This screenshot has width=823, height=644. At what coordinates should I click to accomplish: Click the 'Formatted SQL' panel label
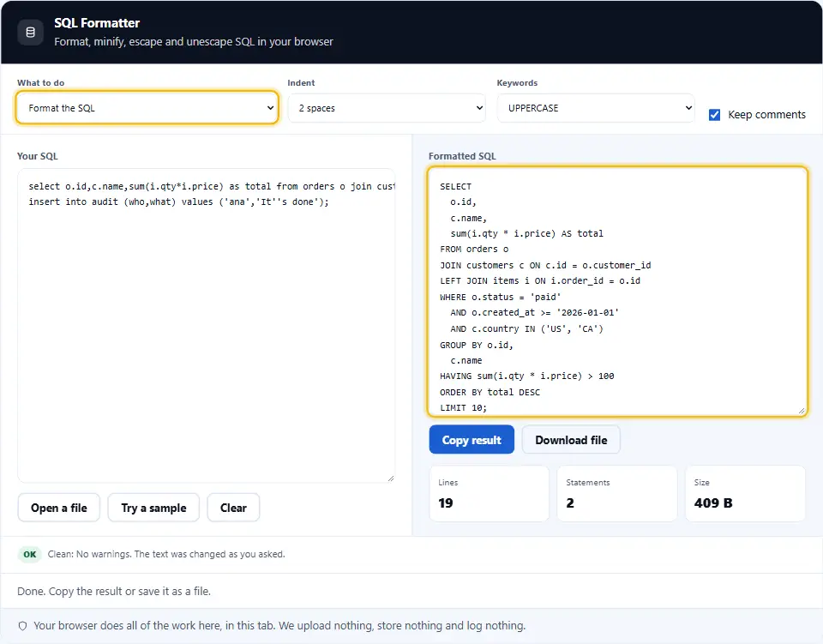pyautogui.click(x=462, y=156)
